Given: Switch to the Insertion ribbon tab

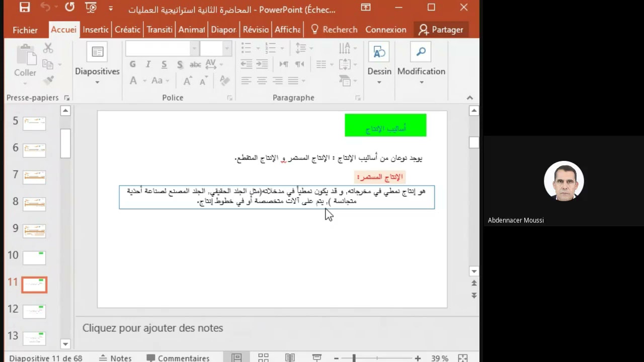Looking at the screenshot, I should 96,30.
